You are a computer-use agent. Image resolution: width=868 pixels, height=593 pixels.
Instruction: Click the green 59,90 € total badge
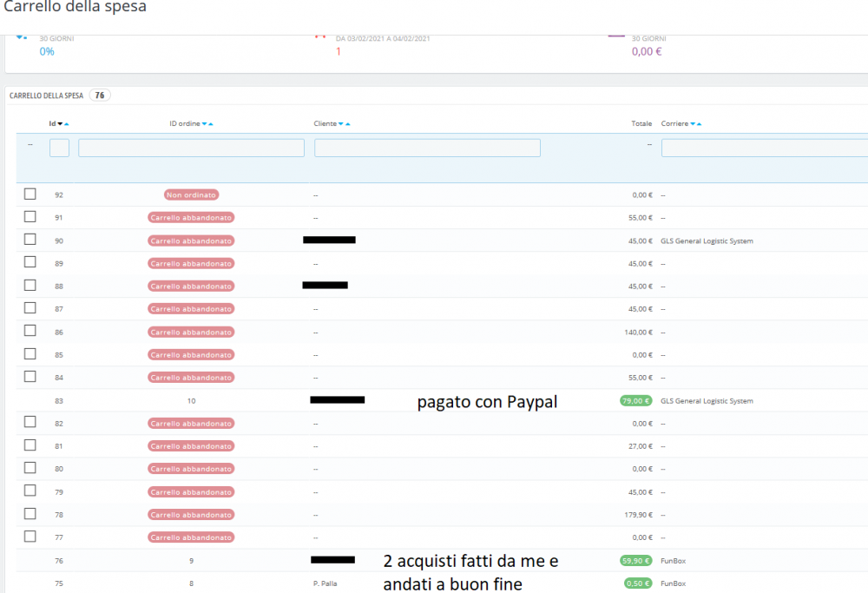635,560
